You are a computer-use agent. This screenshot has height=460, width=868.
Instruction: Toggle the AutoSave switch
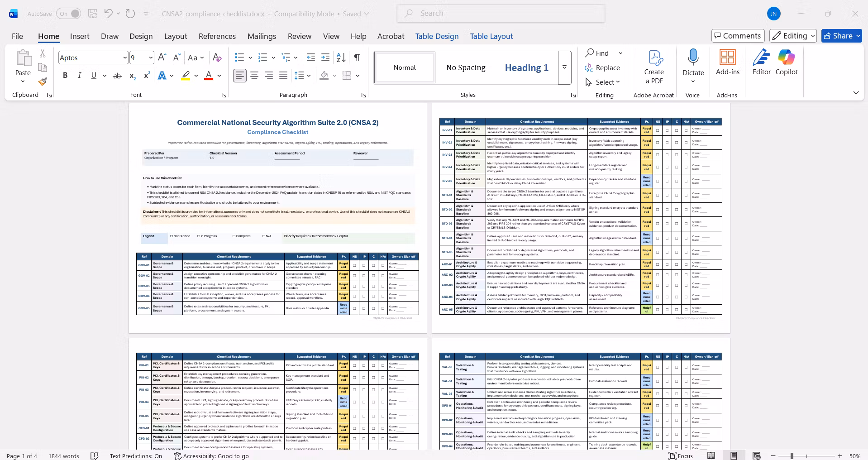(x=69, y=14)
